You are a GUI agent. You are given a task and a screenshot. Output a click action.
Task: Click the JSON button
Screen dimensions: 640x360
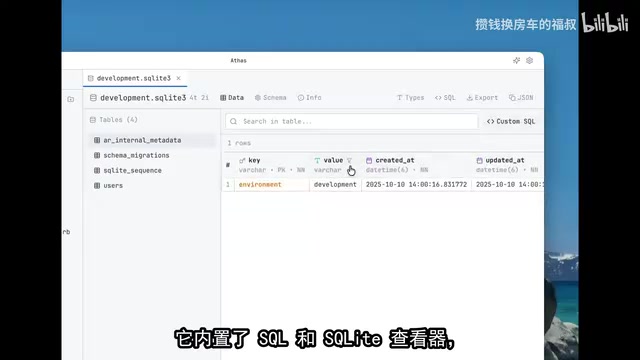pos(521,98)
